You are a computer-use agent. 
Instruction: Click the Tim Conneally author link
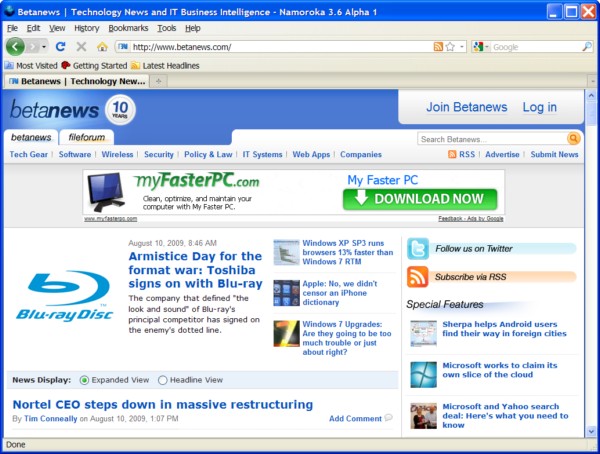click(51, 419)
